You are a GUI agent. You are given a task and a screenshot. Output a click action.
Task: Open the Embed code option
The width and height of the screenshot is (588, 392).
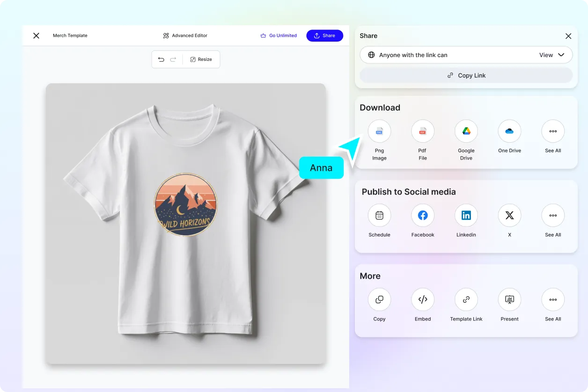tap(423, 299)
